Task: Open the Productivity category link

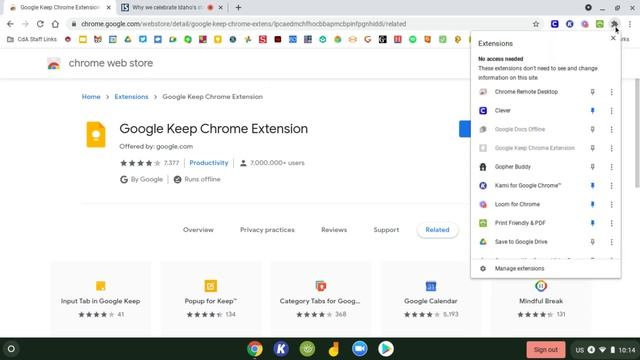Action: click(209, 163)
